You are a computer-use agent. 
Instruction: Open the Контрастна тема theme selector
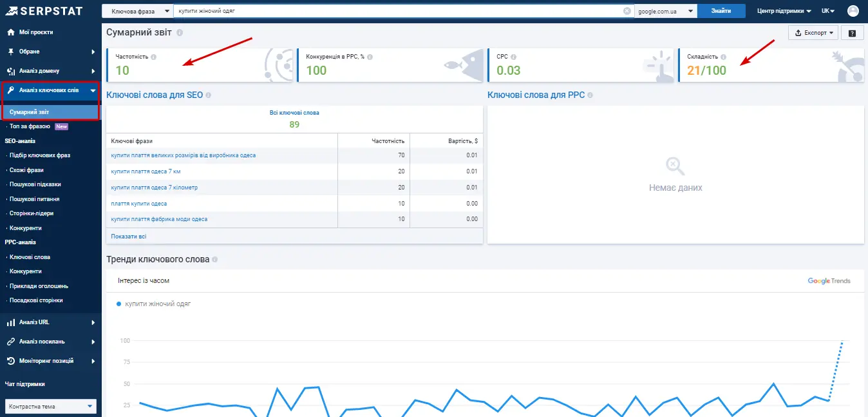pos(51,407)
